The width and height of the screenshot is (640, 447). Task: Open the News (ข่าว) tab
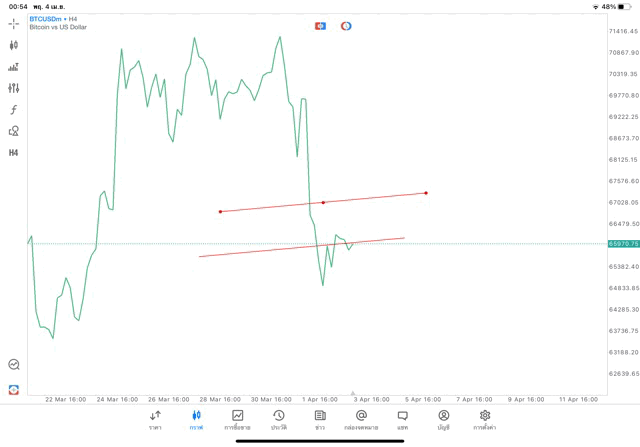click(x=320, y=419)
